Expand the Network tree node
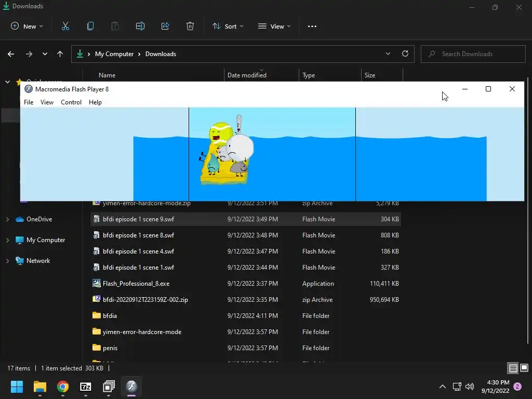Screen dimensions: 532x399 [7, 261]
